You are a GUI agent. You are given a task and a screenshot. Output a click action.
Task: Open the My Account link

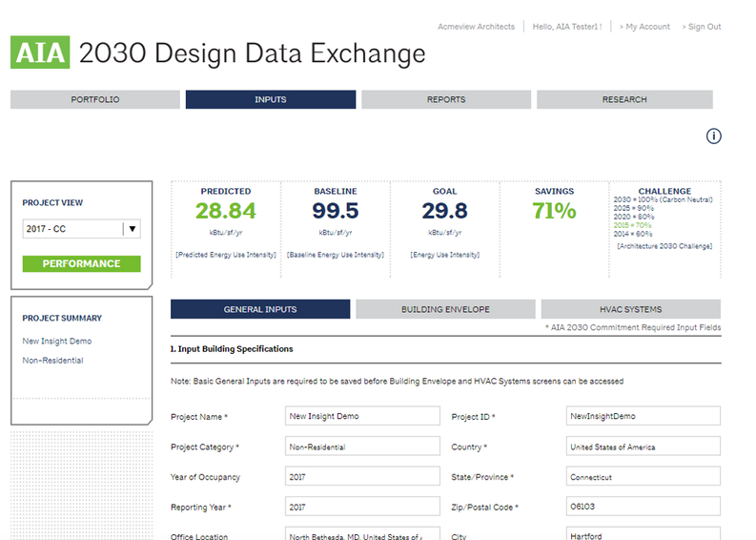[644, 27]
